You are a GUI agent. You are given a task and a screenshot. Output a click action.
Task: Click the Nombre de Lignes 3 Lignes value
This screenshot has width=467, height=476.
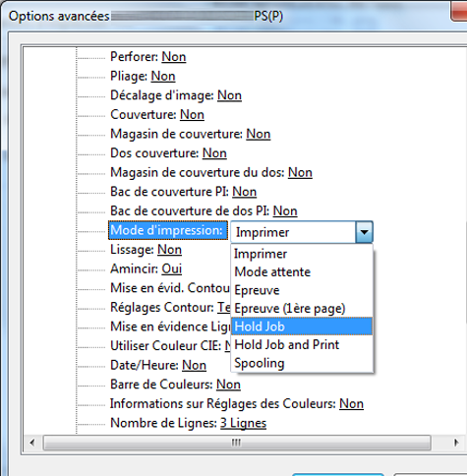(243, 423)
